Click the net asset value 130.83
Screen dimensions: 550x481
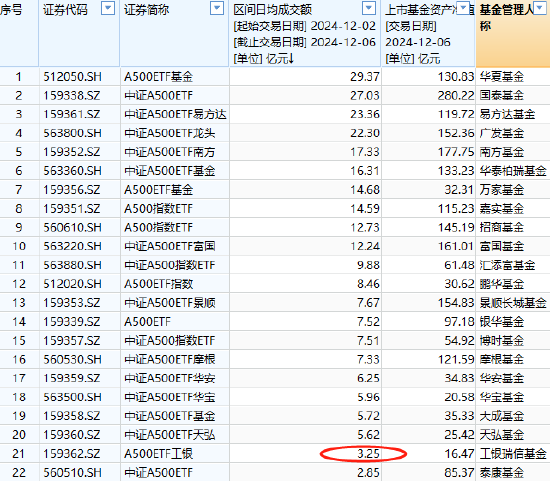pyautogui.click(x=456, y=76)
